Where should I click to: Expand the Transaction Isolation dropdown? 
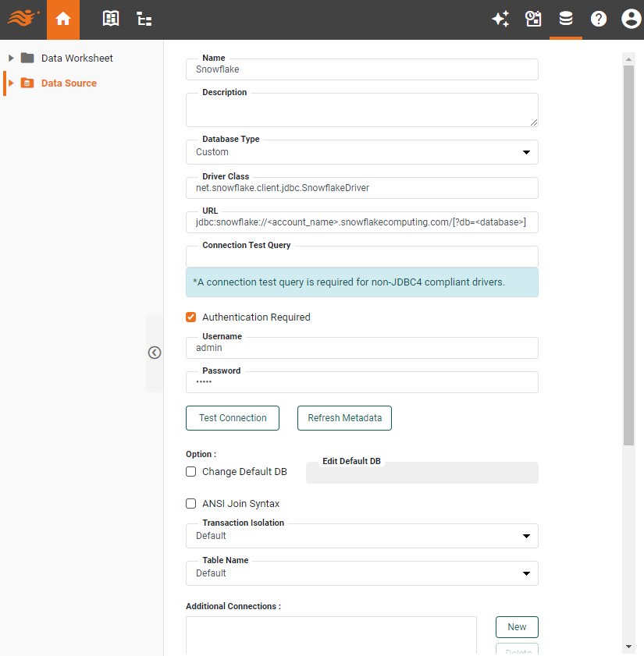coord(526,536)
